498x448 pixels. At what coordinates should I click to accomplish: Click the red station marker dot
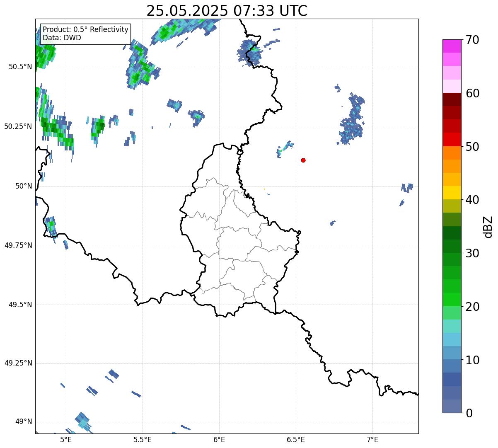(303, 160)
